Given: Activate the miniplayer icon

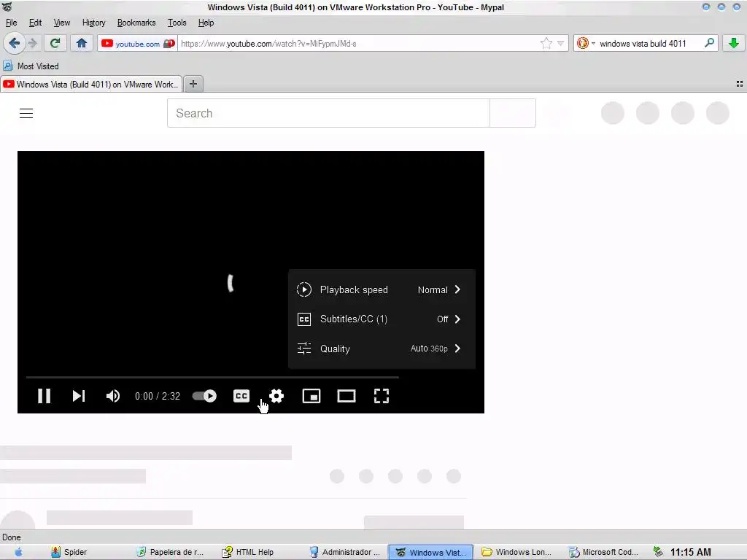Looking at the screenshot, I should [x=311, y=396].
